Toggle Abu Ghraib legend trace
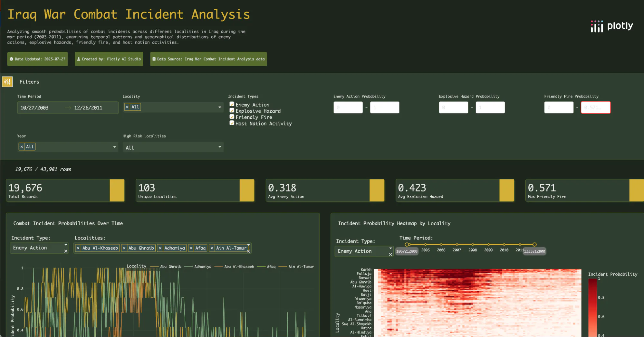 tap(166, 267)
